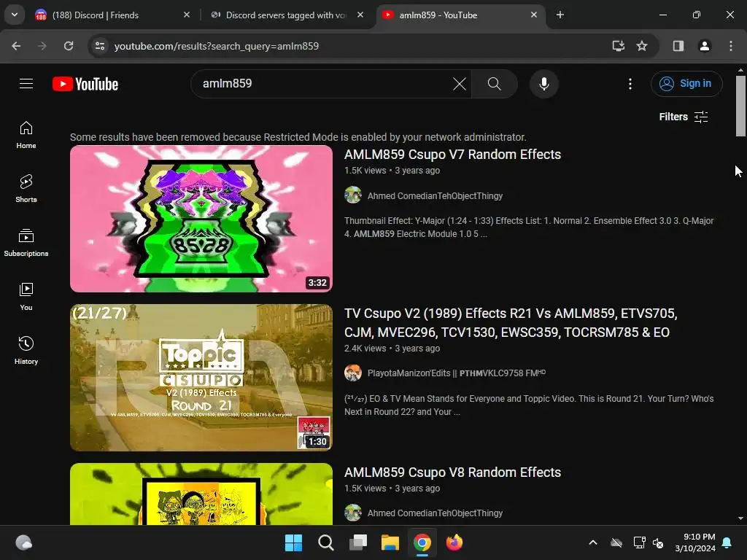The image size is (747, 560).
Task: Click the YouTube logo
Action: (85, 85)
